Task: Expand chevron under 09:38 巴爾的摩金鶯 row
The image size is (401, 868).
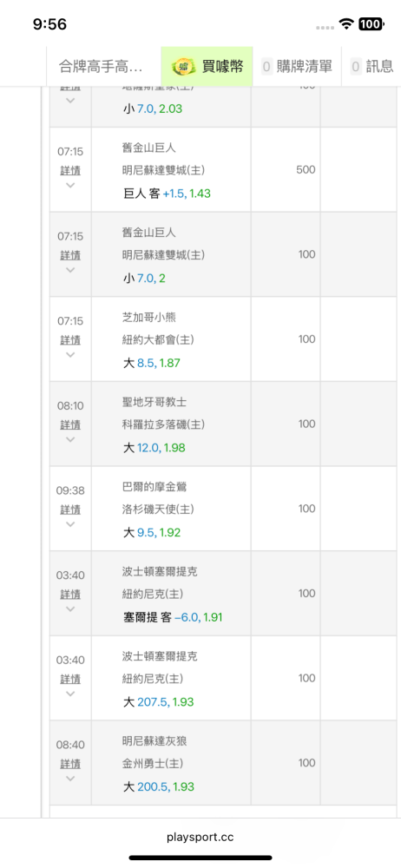Action: pyautogui.click(x=70, y=523)
